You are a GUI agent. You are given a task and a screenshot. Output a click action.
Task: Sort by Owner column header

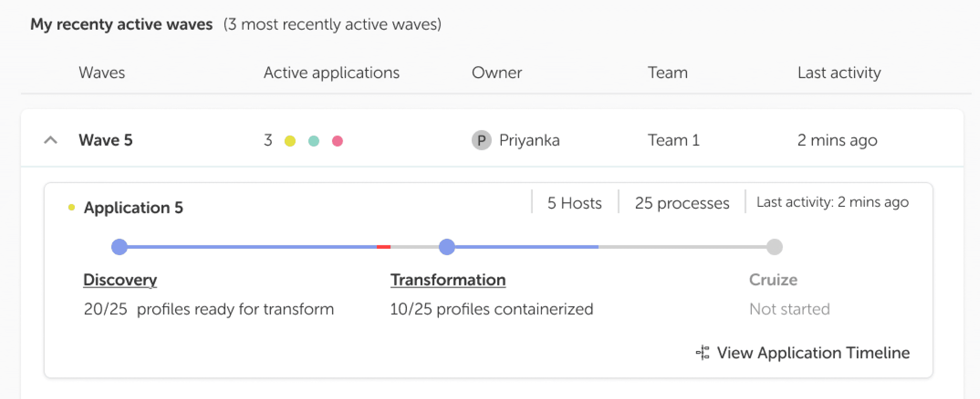497,72
